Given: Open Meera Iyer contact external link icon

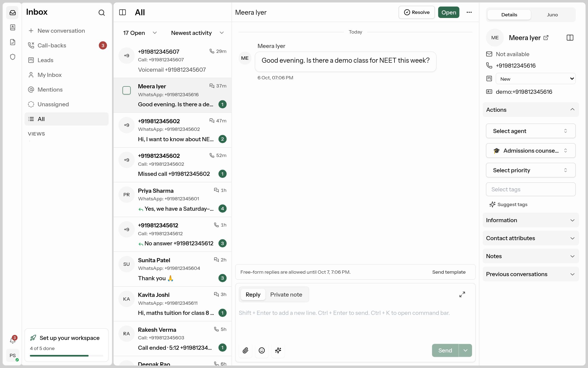Looking at the screenshot, I should (546, 38).
